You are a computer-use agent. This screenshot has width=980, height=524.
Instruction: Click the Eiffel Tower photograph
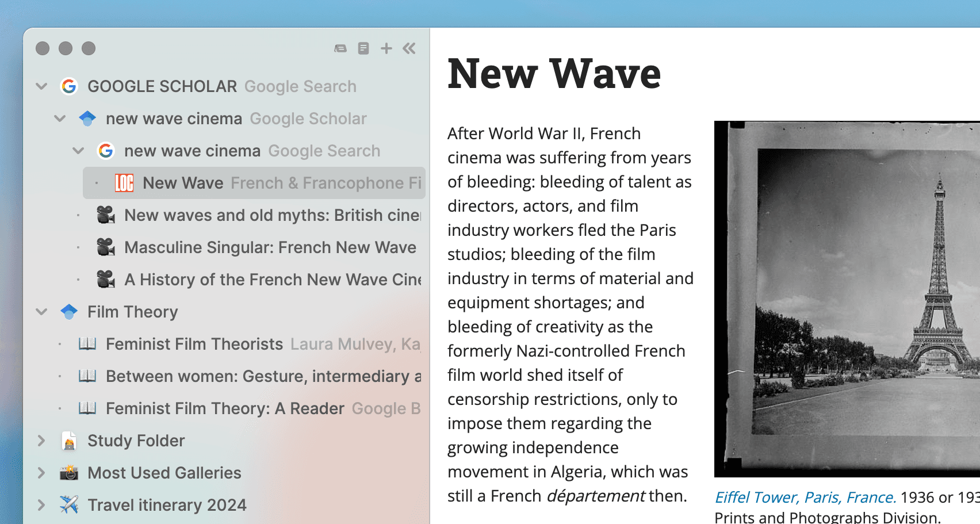(x=845, y=299)
